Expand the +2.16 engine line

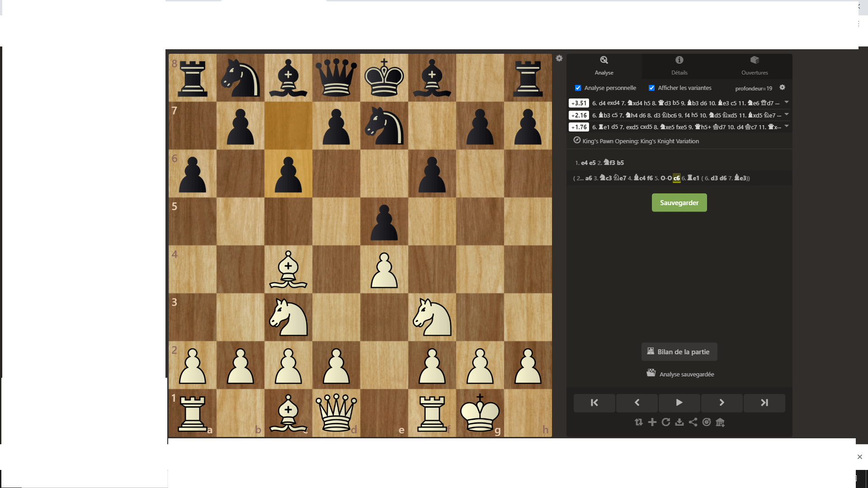coord(787,114)
